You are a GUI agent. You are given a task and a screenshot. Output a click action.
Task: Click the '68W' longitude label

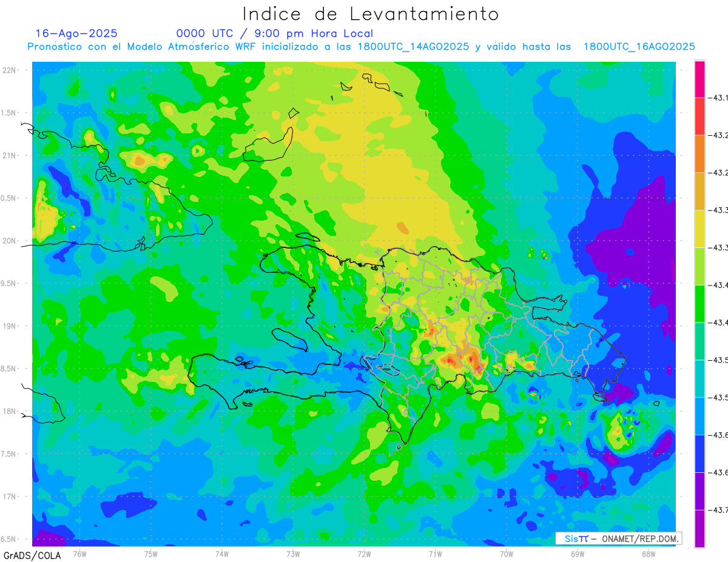(649, 554)
